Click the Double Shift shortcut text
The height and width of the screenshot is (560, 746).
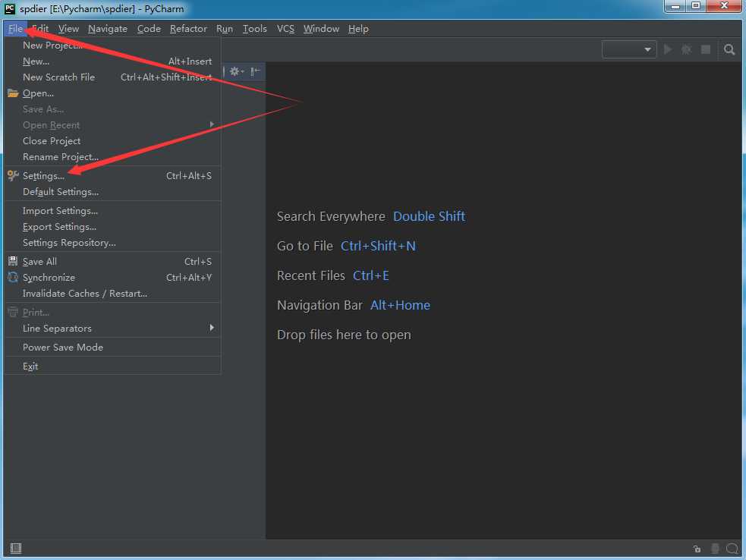429,216
